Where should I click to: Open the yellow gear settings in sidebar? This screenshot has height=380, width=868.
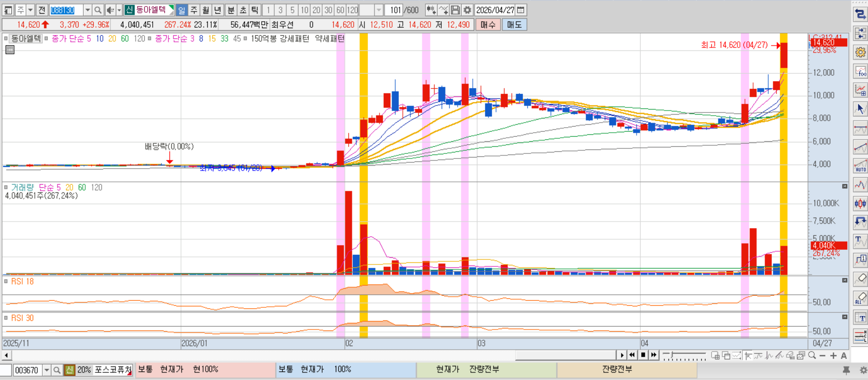tap(860, 52)
